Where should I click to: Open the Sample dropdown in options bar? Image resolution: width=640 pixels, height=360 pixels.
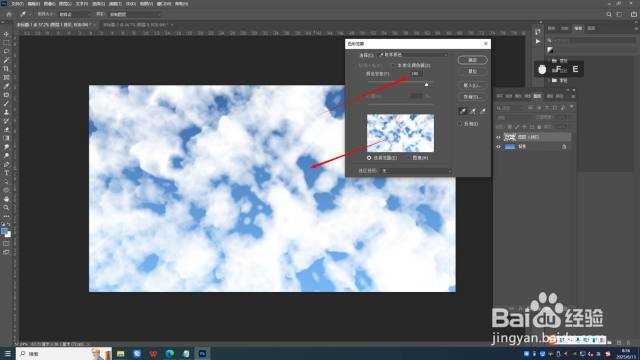pos(135,14)
